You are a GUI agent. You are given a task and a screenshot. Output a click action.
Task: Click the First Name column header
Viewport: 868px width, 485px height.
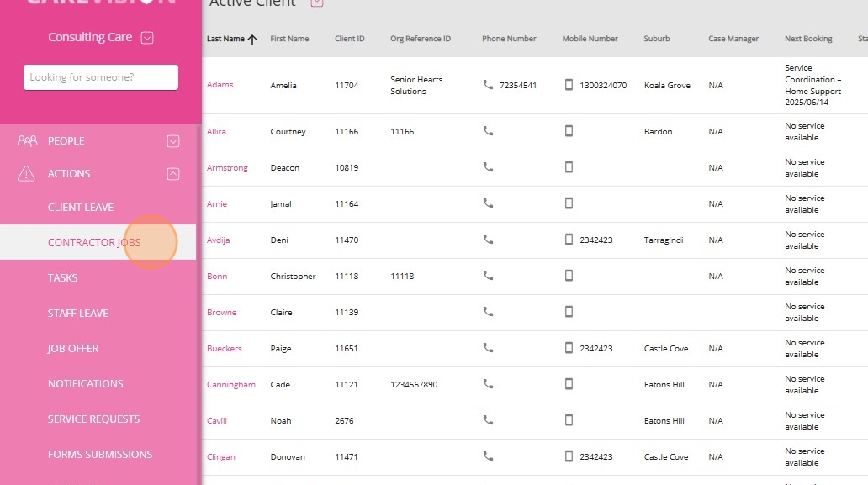coord(289,39)
